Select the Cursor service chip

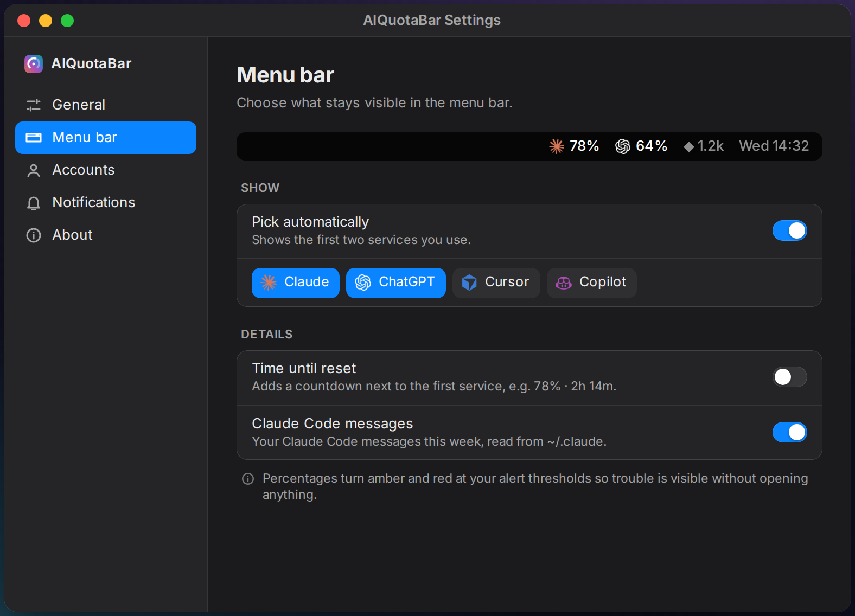coord(496,283)
